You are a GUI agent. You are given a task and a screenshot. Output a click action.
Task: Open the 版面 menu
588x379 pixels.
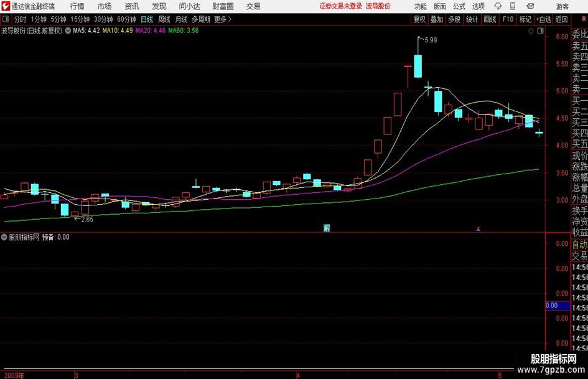(439, 6)
